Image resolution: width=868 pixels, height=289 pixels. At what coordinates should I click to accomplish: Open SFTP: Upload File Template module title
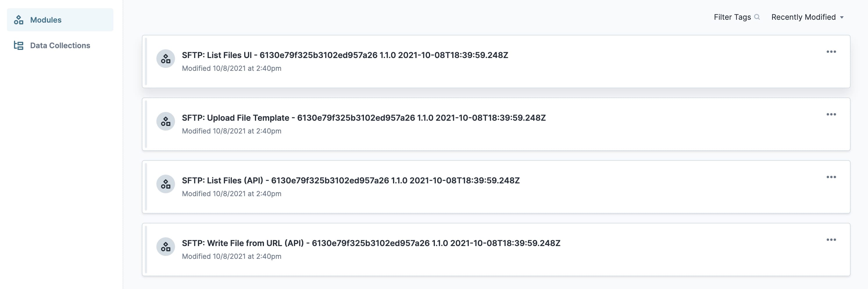click(364, 118)
